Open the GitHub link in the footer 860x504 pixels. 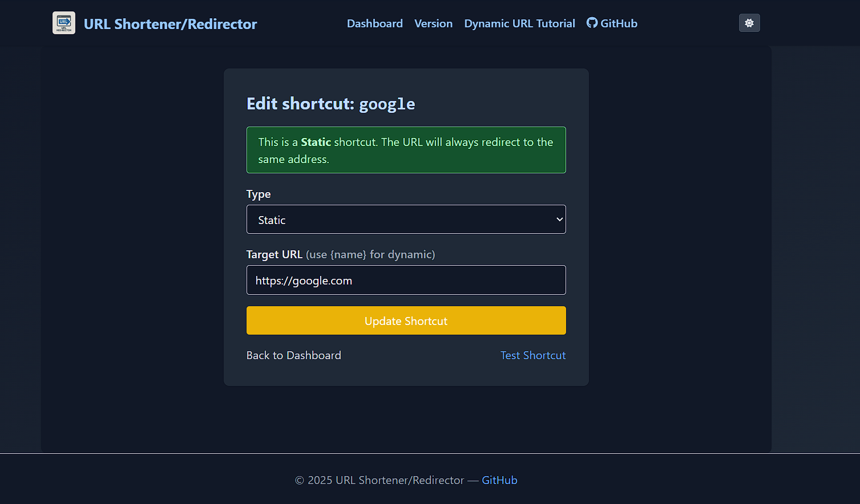[x=500, y=480]
